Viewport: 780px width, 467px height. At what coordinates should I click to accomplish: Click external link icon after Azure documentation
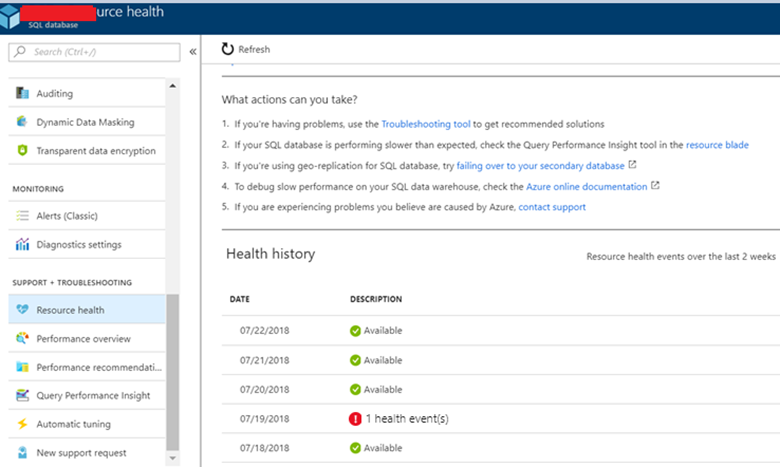[x=655, y=186]
